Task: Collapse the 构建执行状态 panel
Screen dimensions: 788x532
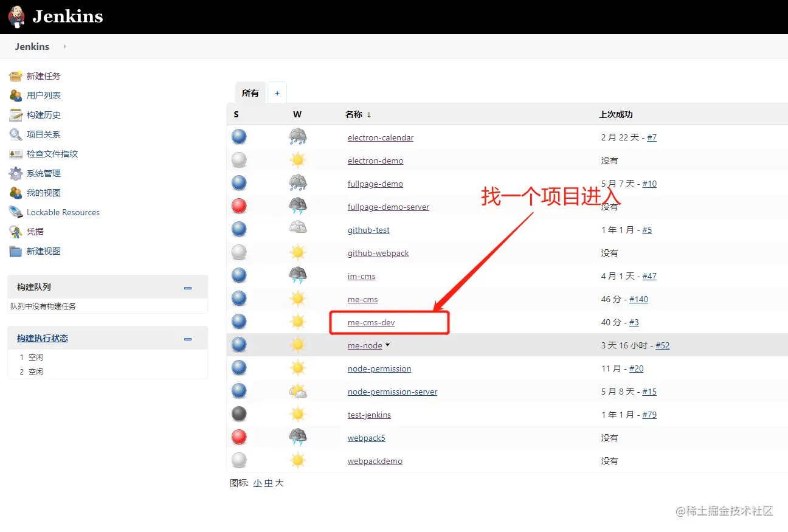Action: pyautogui.click(x=188, y=339)
